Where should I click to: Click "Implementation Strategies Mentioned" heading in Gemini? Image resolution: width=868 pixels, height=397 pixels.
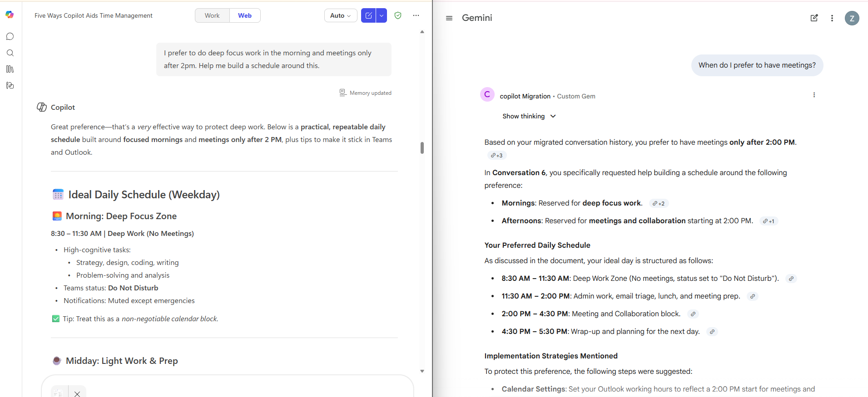tap(551, 356)
